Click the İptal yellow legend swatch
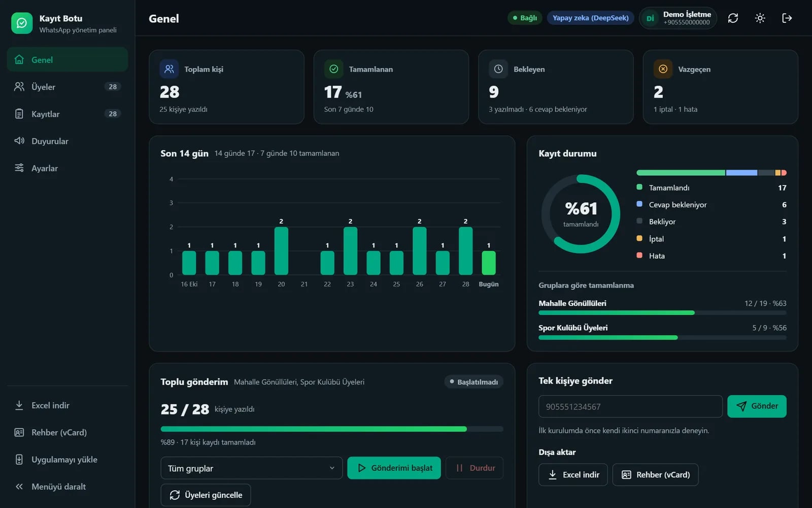The height and width of the screenshot is (508, 812). pos(639,238)
